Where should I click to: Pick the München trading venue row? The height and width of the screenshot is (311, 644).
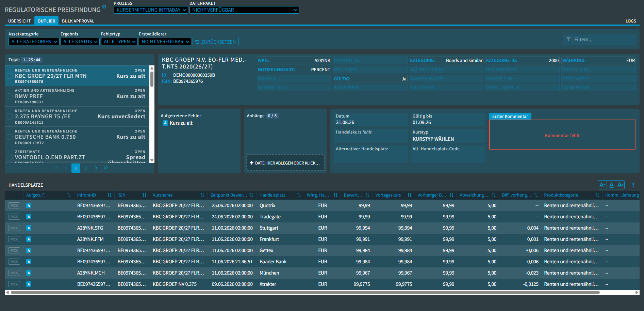tap(14, 273)
